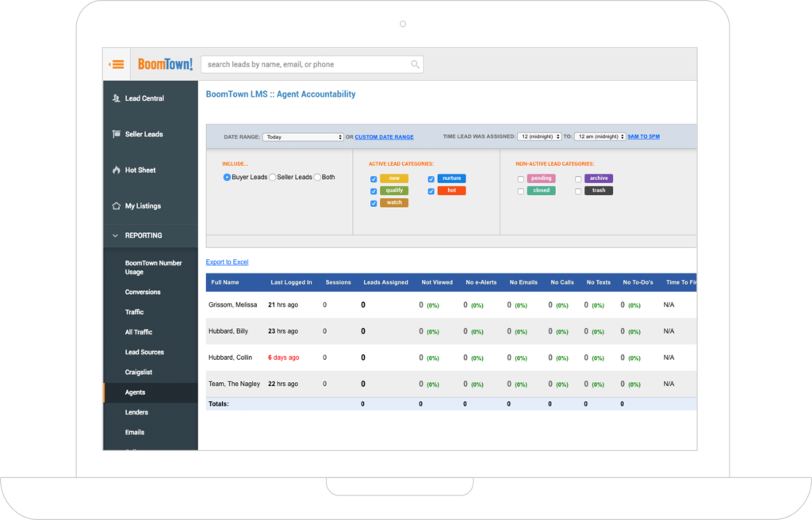Click the green qualify category tag

(394, 190)
